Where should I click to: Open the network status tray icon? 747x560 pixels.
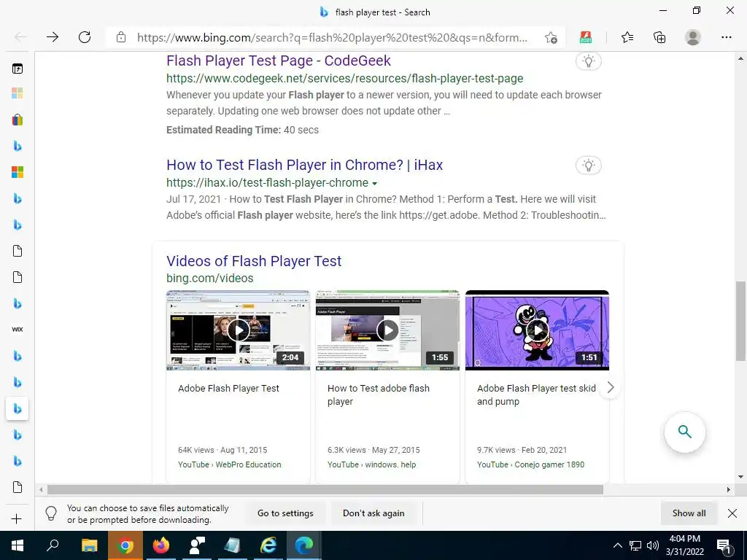pyautogui.click(x=635, y=545)
